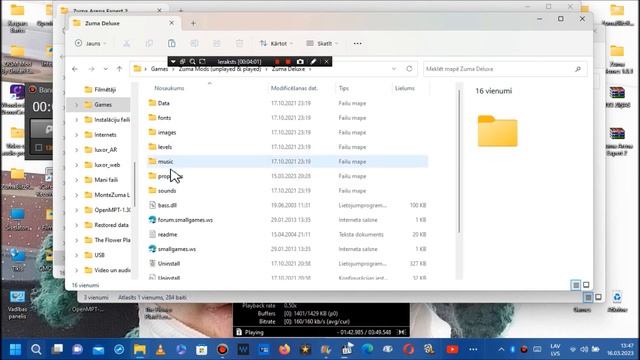Show hidden system tray icons
The image size is (640, 360).
[501, 349]
